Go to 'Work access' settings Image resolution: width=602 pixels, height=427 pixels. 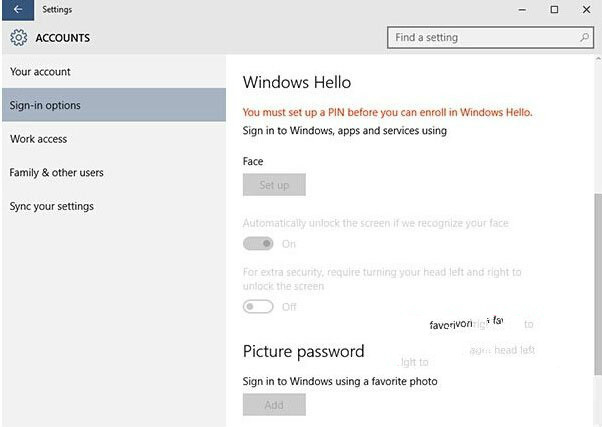[x=38, y=139]
